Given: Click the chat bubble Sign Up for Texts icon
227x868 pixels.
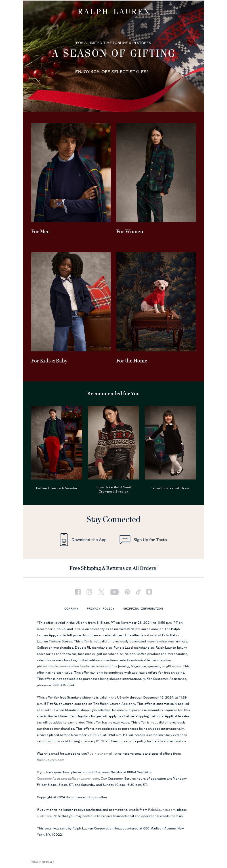Looking at the screenshot, I should pyautogui.click(x=125, y=539).
